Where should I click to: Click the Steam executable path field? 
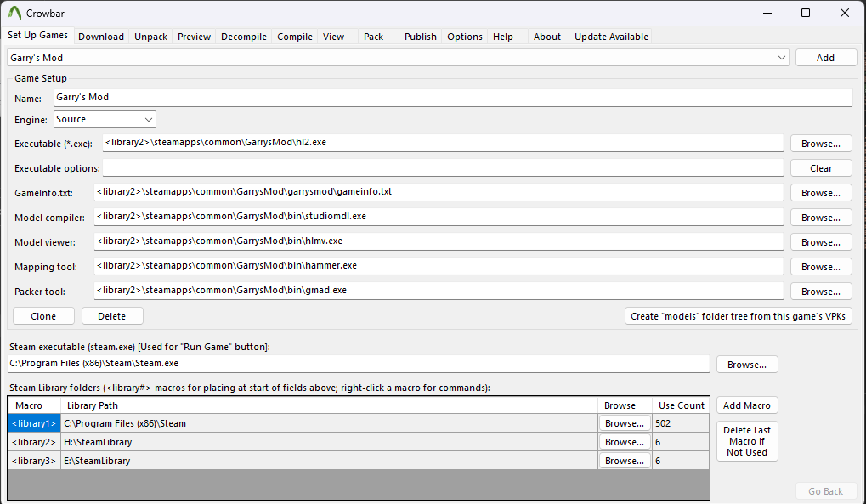click(x=359, y=364)
